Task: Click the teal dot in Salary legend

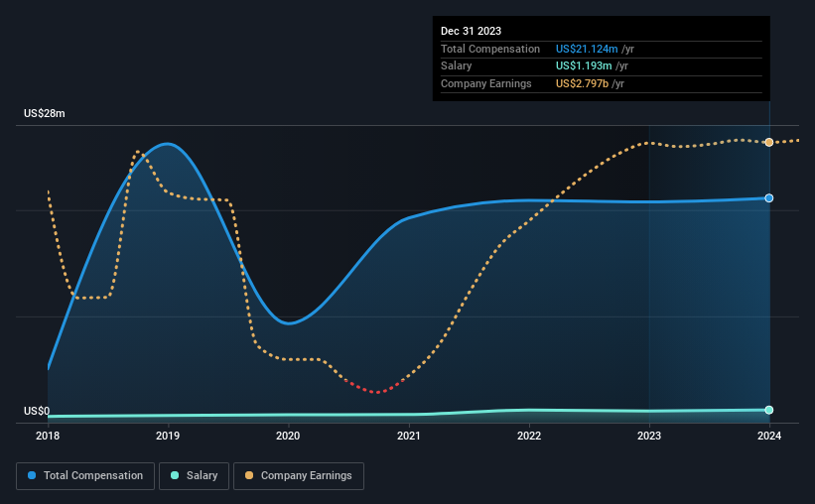Action: (175, 475)
